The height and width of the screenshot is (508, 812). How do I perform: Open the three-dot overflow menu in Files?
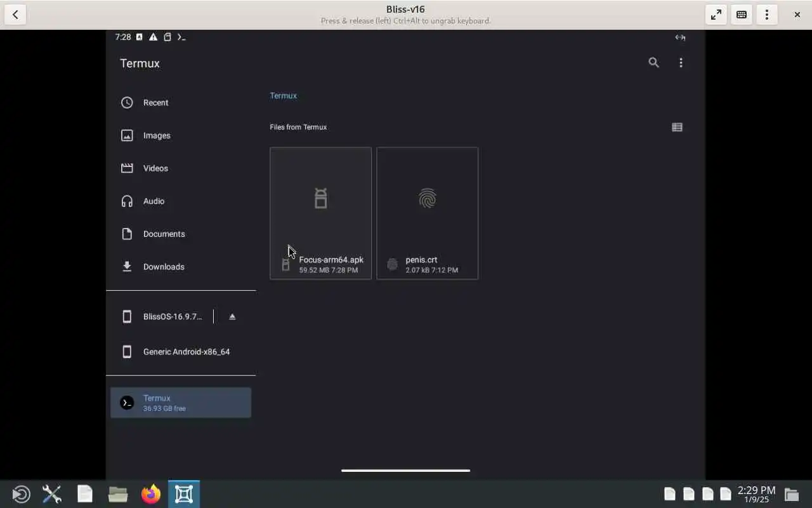point(681,63)
